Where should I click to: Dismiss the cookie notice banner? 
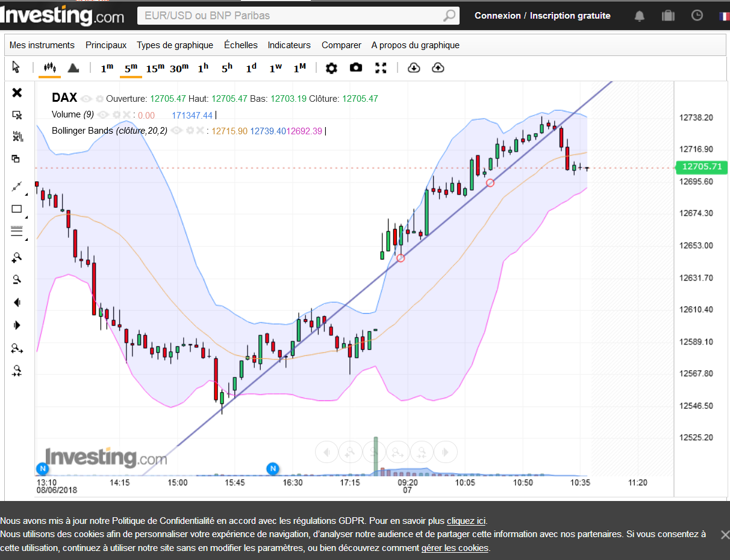[x=725, y=534]
